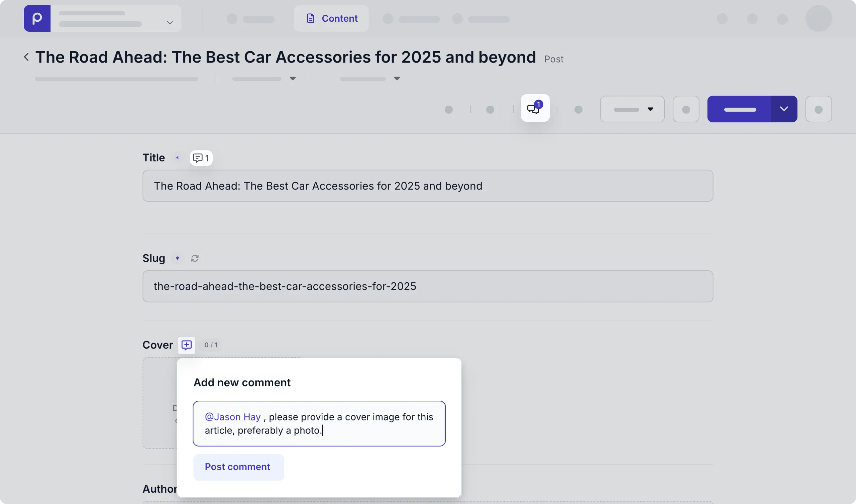Screen dimensions: 856x504
Task: Focus the Add new comment text box
Action: [x=373, y=431]
